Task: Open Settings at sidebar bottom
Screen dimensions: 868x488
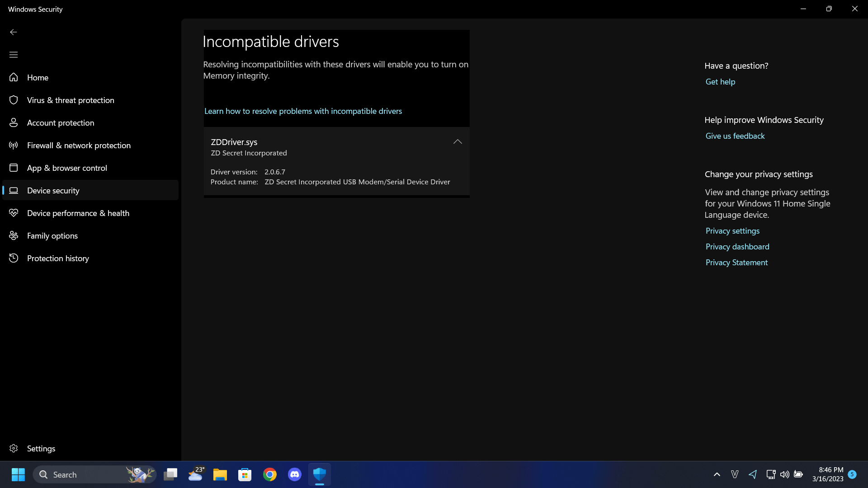Action: [41, 448]
